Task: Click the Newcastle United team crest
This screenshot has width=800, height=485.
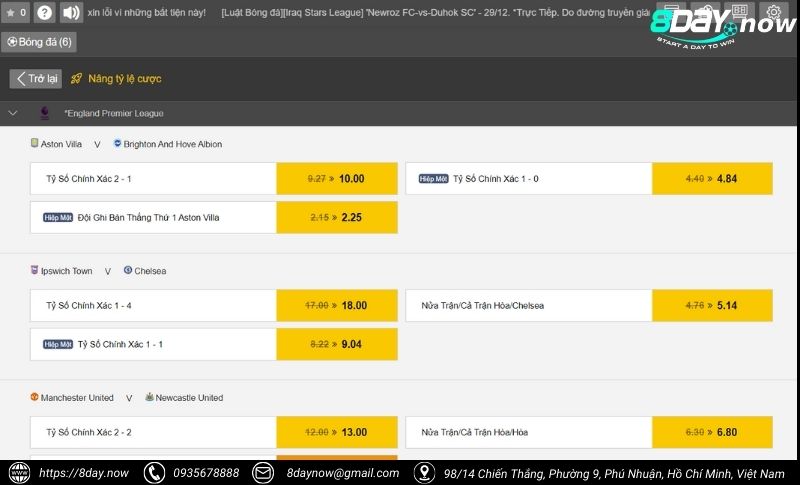Action: pyautogui.click(x=149, y=397)
